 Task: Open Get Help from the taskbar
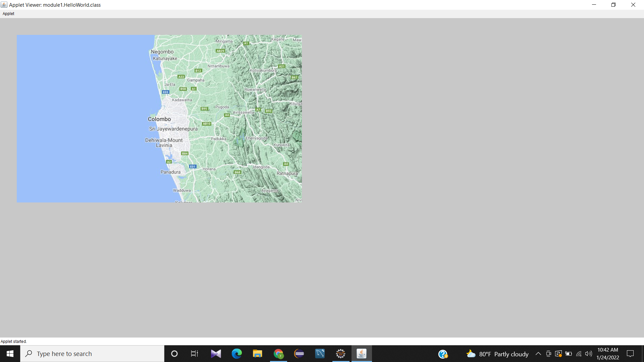click(x=443, y=354)
